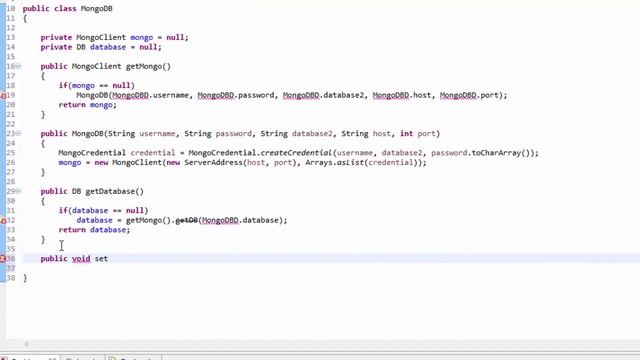The height and width of the screenshot is (360, 640).
Task: Click 'return mongo;' on line 20
Action: coord(87,105)
